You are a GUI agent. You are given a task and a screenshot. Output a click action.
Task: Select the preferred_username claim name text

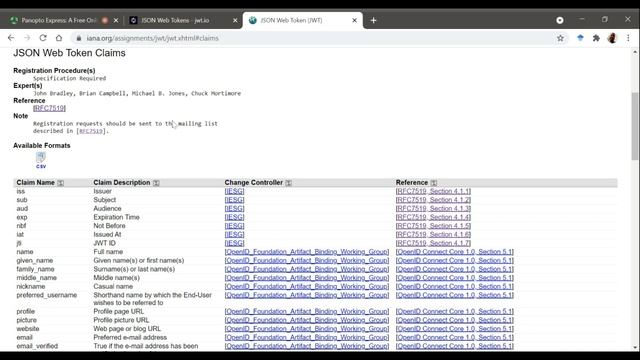tap(47, 295)
